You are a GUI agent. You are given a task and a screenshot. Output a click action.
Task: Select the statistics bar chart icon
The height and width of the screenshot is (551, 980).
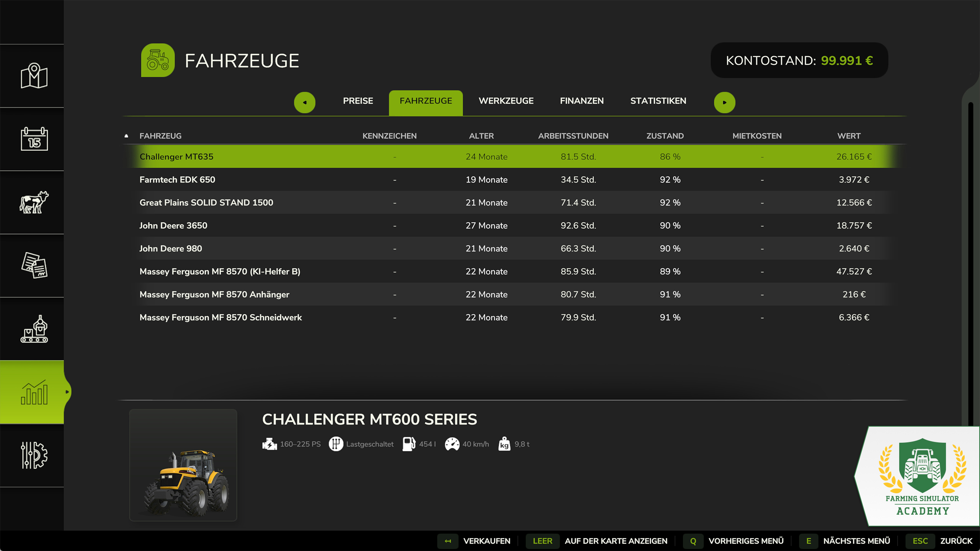(x=34, y=392)
